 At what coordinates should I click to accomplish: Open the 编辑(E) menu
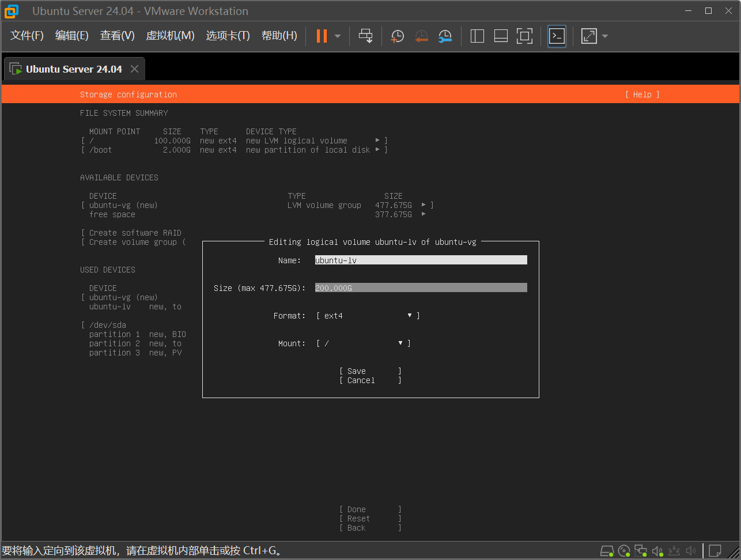click(72, 36)
